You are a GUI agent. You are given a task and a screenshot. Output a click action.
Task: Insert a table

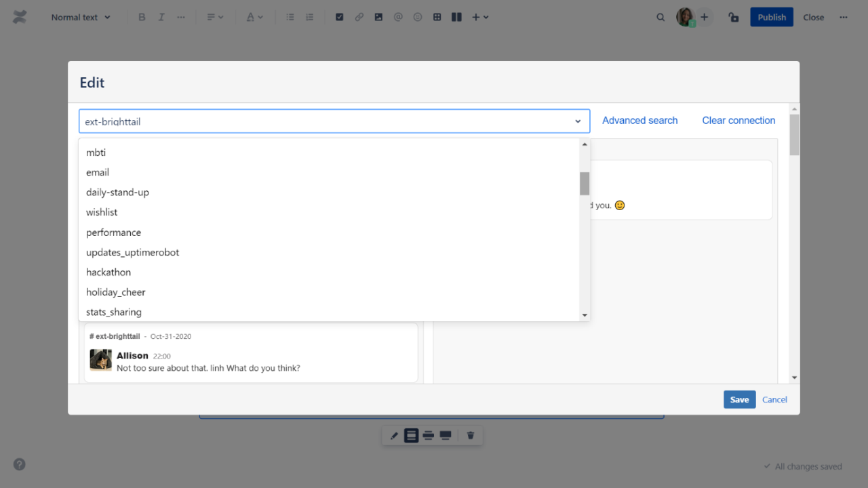click(x=437, y=16)
